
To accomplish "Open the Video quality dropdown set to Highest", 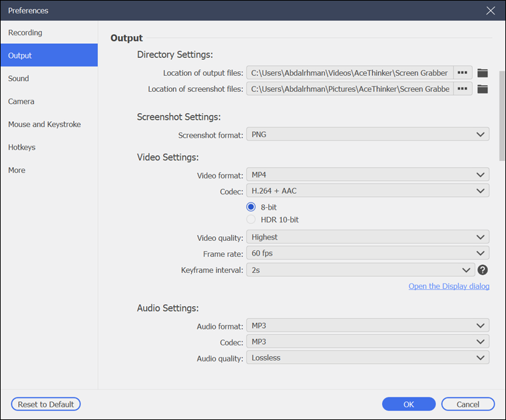I will [x=368, y=238].
